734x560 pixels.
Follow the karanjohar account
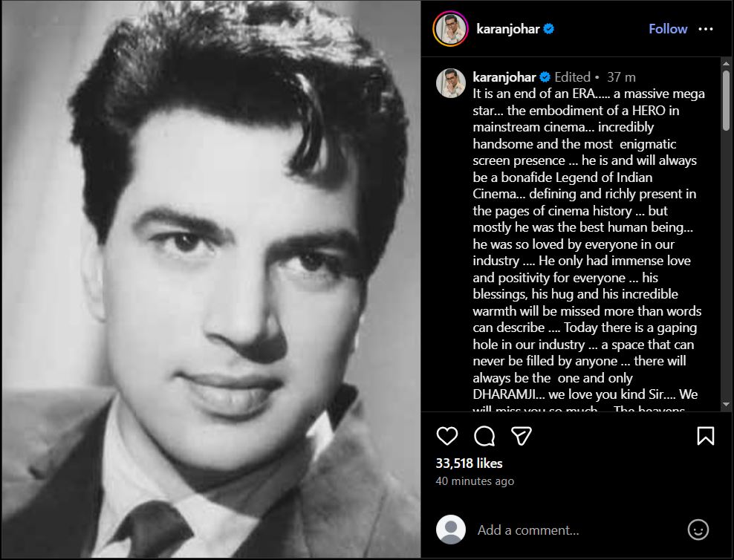668,29
